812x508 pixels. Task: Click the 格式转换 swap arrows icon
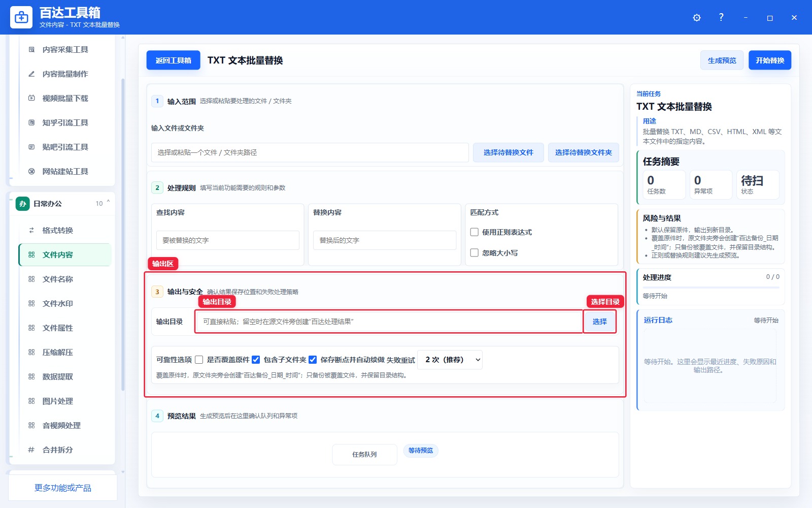[x=31, y=231]
